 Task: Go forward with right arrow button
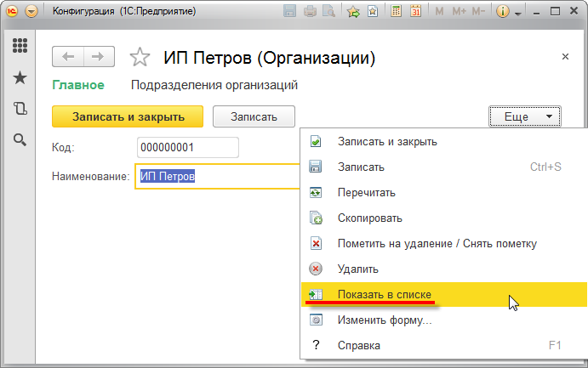click(x=99, y=57)
